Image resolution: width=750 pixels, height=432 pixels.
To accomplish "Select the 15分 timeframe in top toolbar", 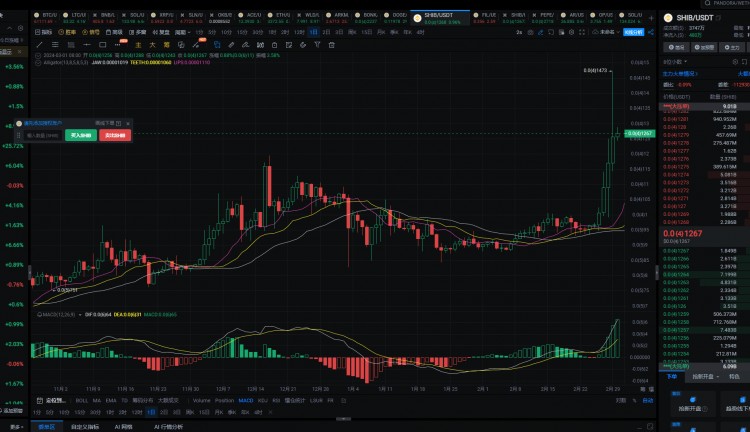I will 242,32.
